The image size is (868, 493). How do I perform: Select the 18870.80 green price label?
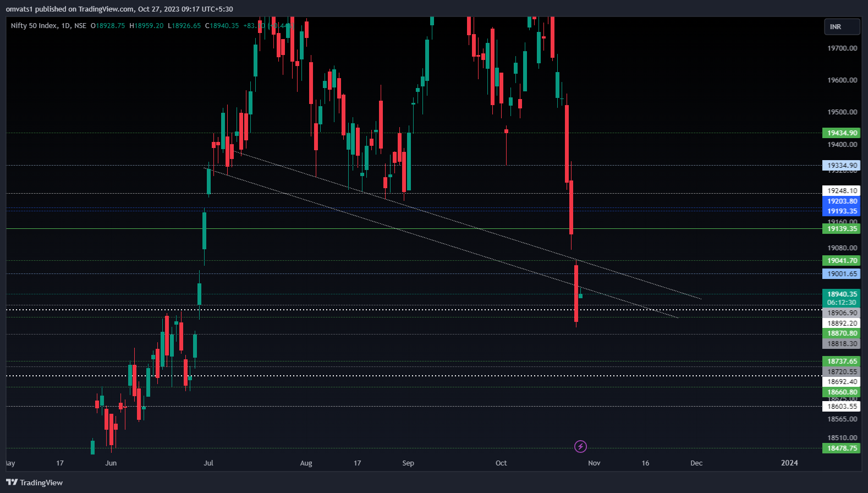842,333
